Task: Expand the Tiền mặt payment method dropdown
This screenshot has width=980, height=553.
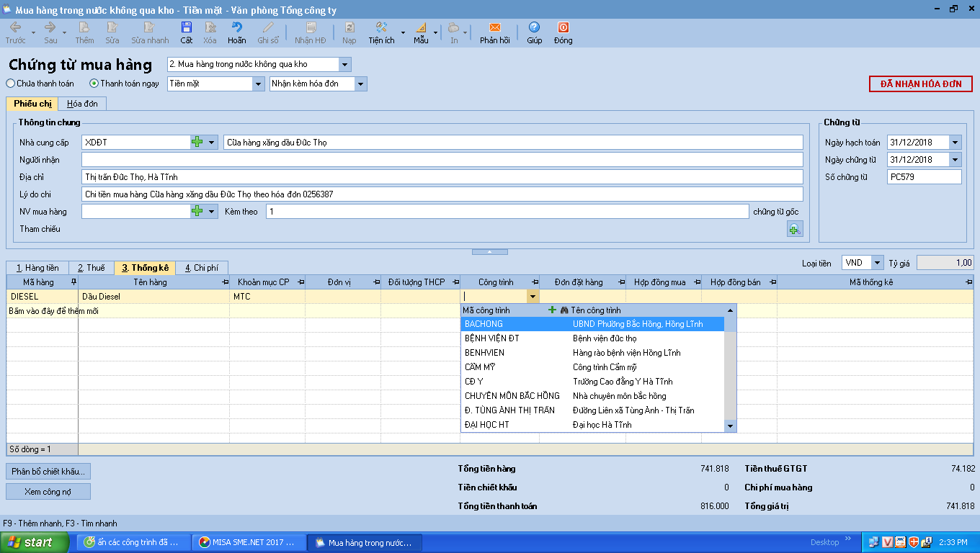Action: pyautogui.click(x=258, y=84)
